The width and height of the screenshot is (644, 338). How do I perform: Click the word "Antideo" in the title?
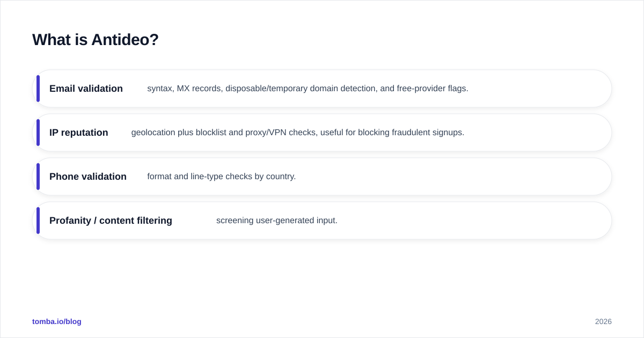[125, 40]
